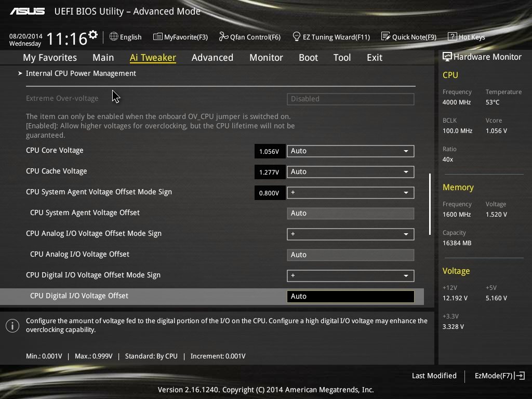The height and width of the screenshot is (399, 532).
Task: Click the 11:16 clock display
Action: pyautogui.click(x=67, y=38)
